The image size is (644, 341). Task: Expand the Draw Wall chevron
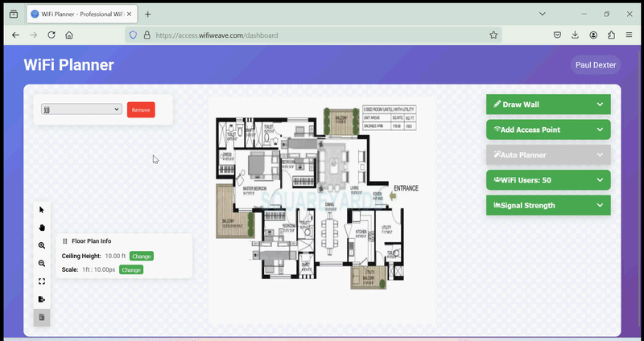pyautogui.click(x=600, y=105)
